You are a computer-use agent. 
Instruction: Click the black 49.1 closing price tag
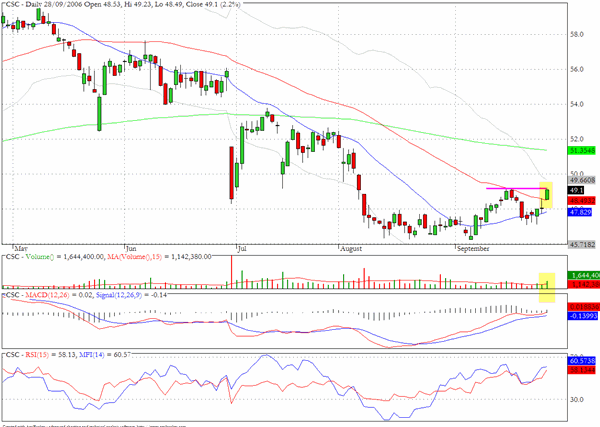tap(577, 190)
